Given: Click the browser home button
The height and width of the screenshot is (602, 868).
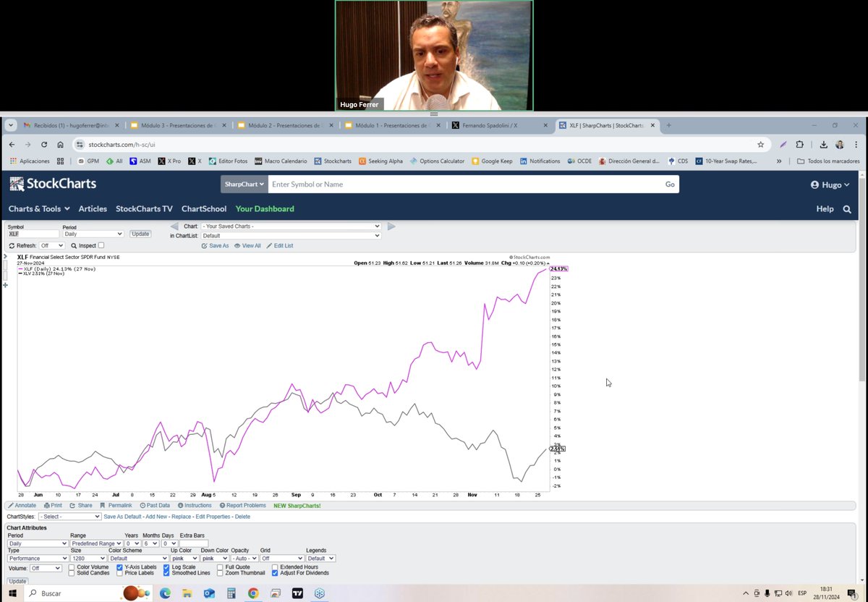Looking at the screenshot, I should pyautogui.click(x=61, y=145).
